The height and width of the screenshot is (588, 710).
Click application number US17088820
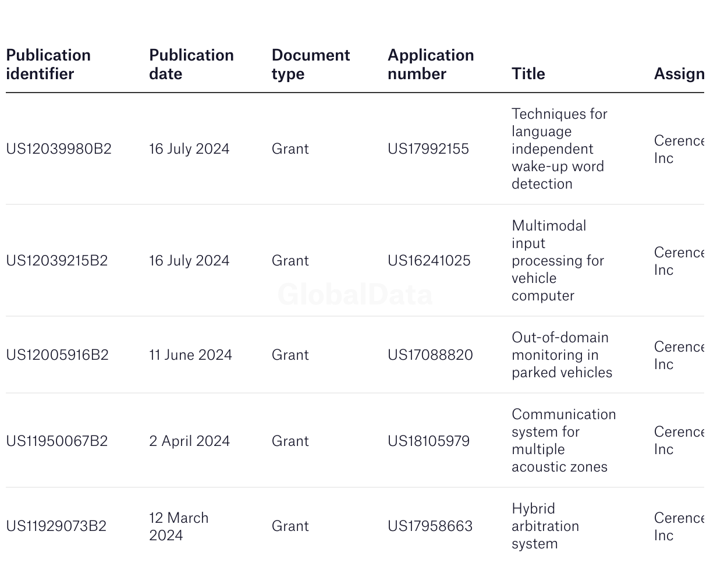pyautogui.click(x=430, y=355)
